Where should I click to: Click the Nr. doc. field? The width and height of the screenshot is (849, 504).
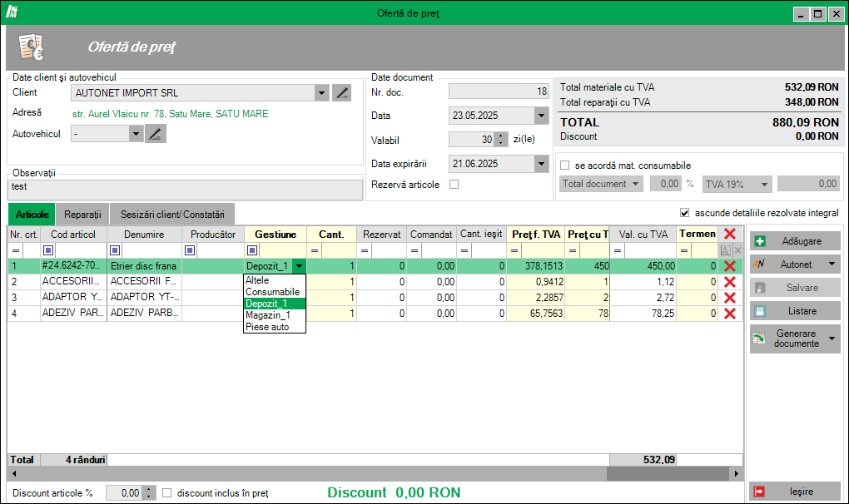click(x=499, y=91)
